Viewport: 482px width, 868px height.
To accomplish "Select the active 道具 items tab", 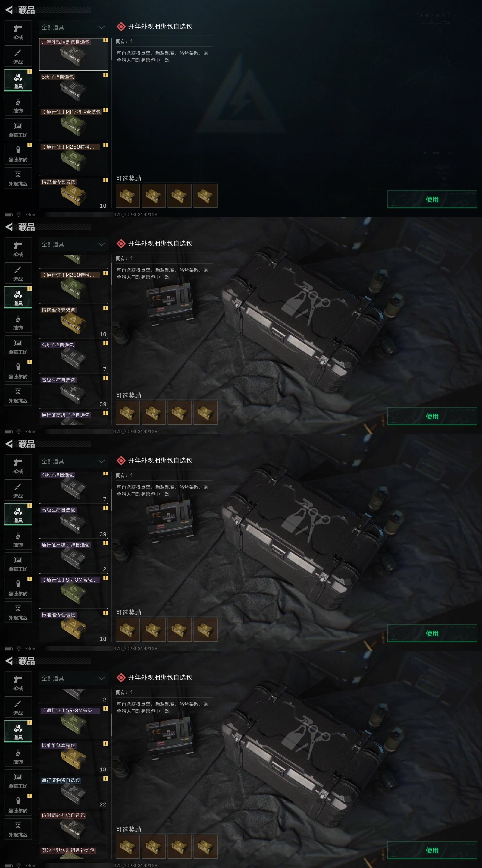I will point(18,80).
